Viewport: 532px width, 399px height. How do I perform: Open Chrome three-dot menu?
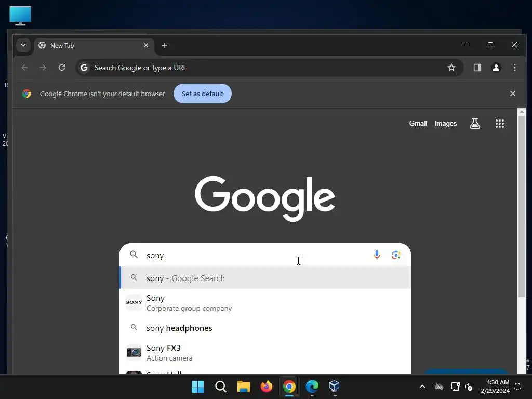tap(515, 68)
